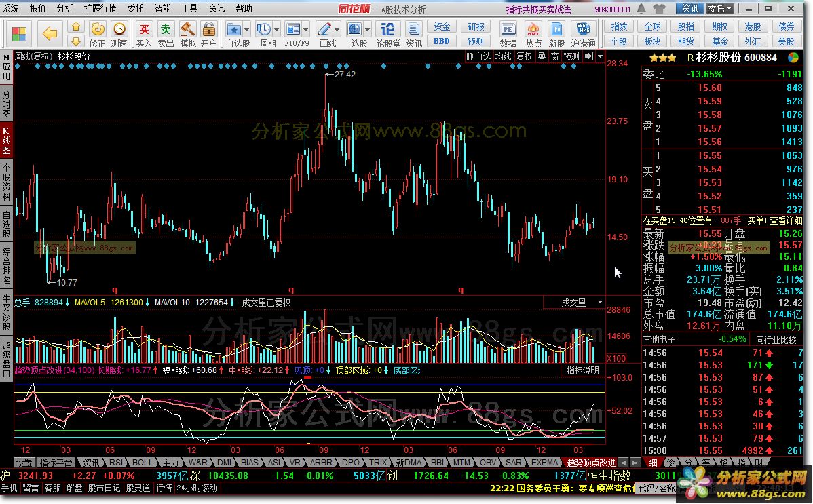Open the 报价 menu

38,9
